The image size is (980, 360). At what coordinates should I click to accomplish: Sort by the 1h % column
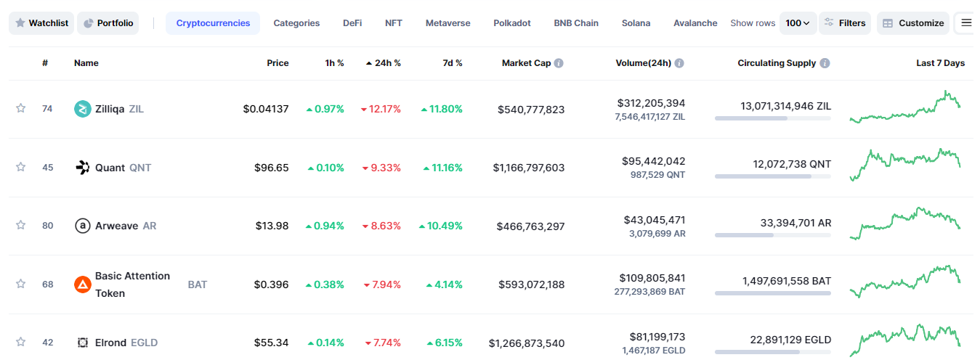click(x=334, y=63)
